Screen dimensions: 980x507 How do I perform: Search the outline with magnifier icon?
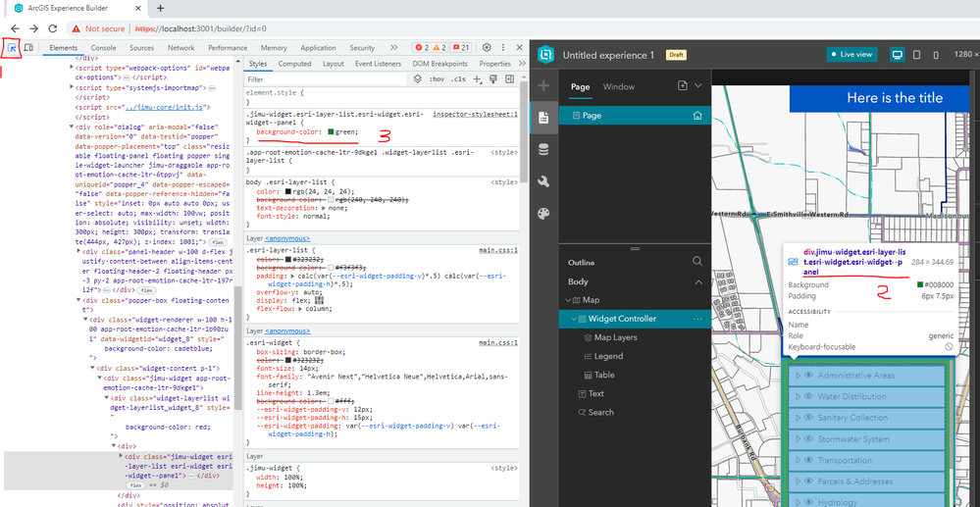coord(697,261)
